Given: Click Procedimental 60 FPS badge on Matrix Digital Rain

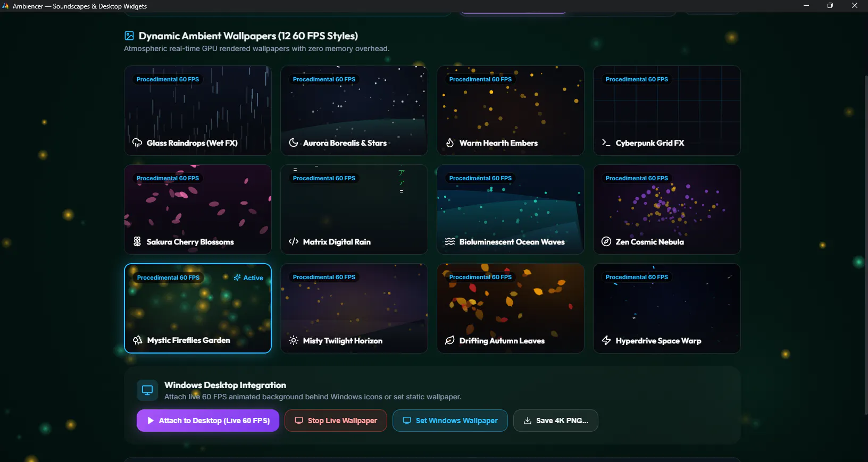Looking at the screenshot, I should click(324, 178).
